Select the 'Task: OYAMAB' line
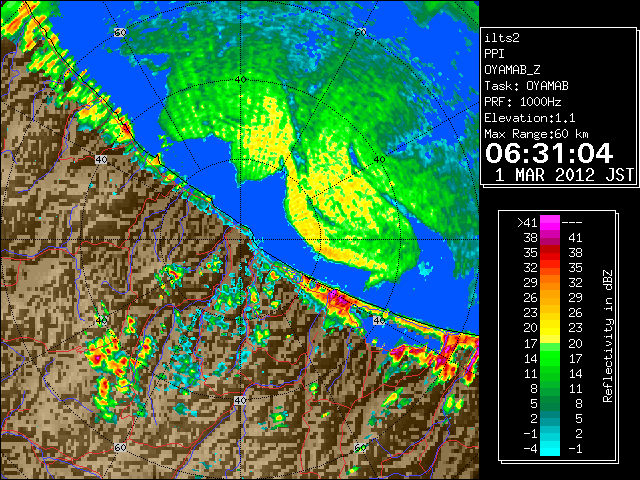 pos(527,86)
